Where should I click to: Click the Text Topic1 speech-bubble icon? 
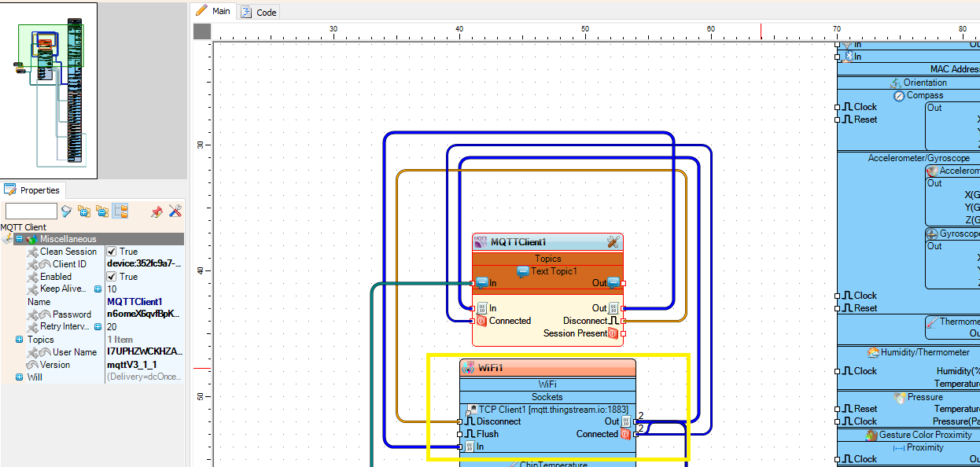point(523,271)
